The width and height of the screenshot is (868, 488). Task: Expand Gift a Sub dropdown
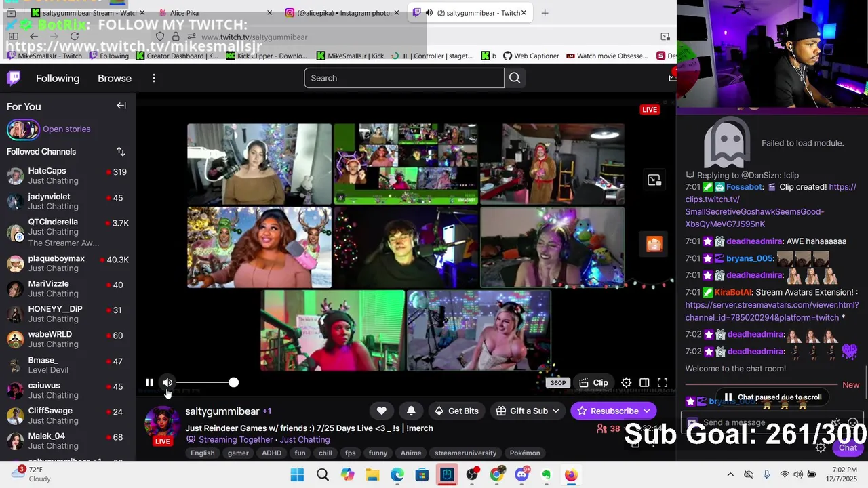(528, 411)
